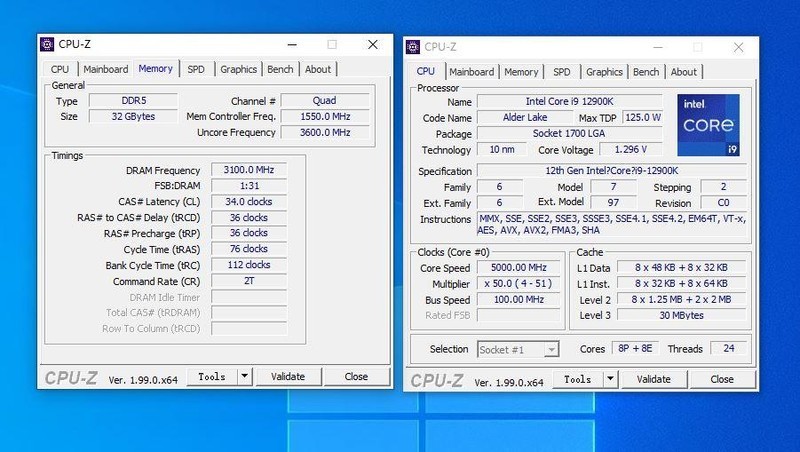Click CPU-Z app icon in Memory window title bar
Screen dimensions: 800x452
coord(47,44)
